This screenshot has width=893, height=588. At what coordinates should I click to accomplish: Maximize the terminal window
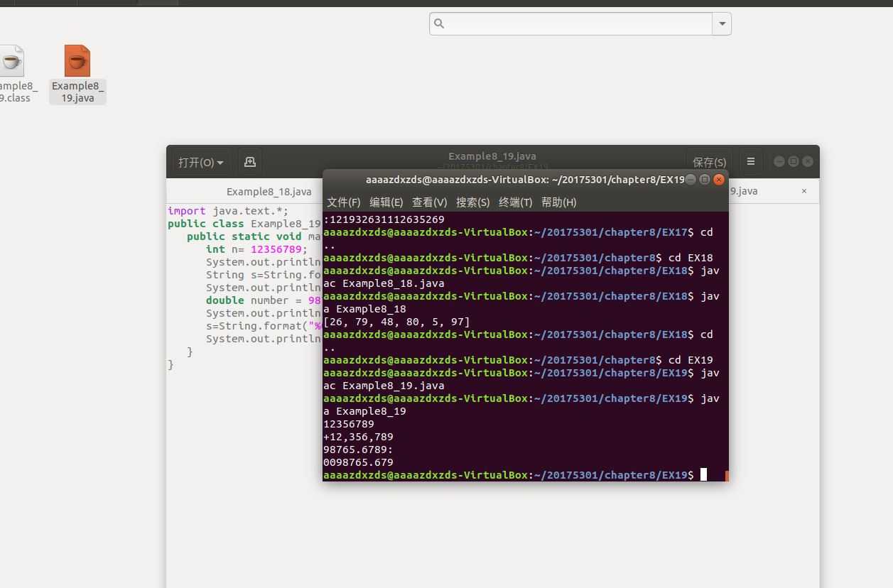pyautogui.click(x=705, y=180)
